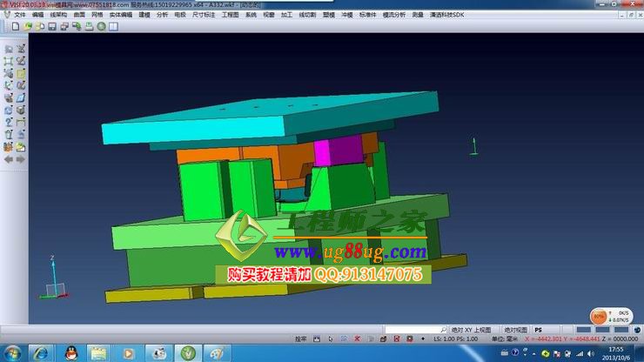644x362 pixels.
Task: Open the 曲面 menu
Action: 79,15
